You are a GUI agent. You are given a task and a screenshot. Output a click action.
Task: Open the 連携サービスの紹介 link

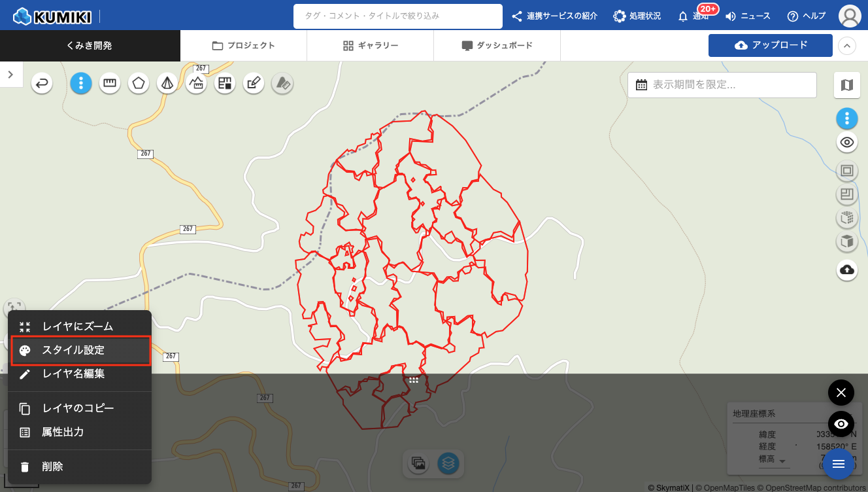tap(554, 16)
